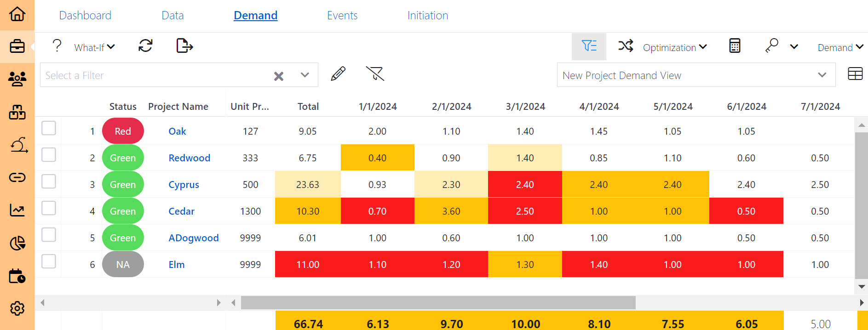Open the table layout grid icon

pos(855,74)
